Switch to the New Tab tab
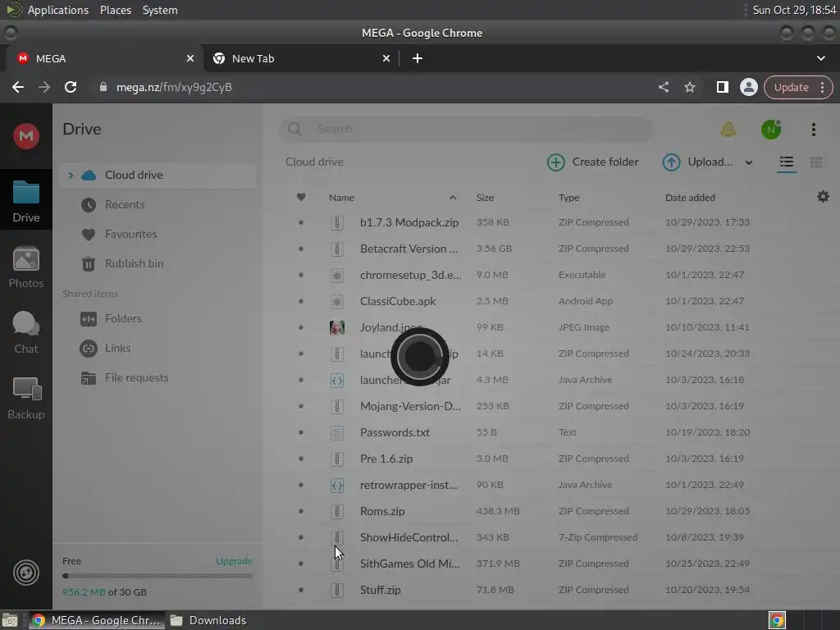840x630 pixels. 300,58
